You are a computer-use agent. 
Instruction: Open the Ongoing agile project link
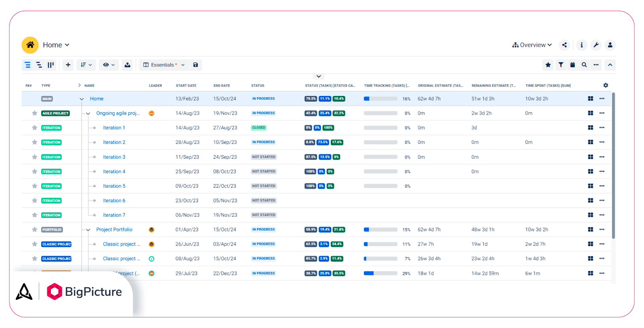(x=118, y=113)
